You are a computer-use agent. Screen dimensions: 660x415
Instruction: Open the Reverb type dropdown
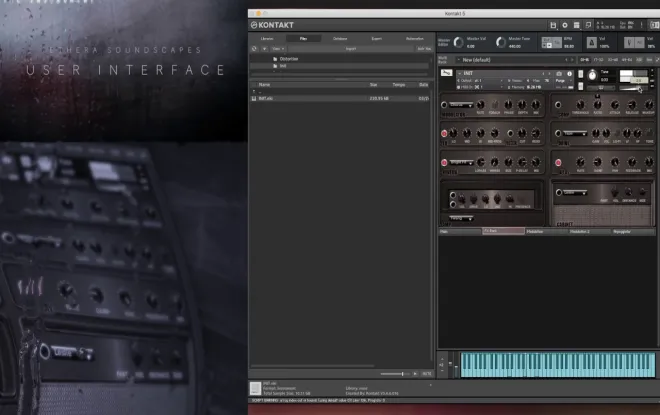pos(461,162)
